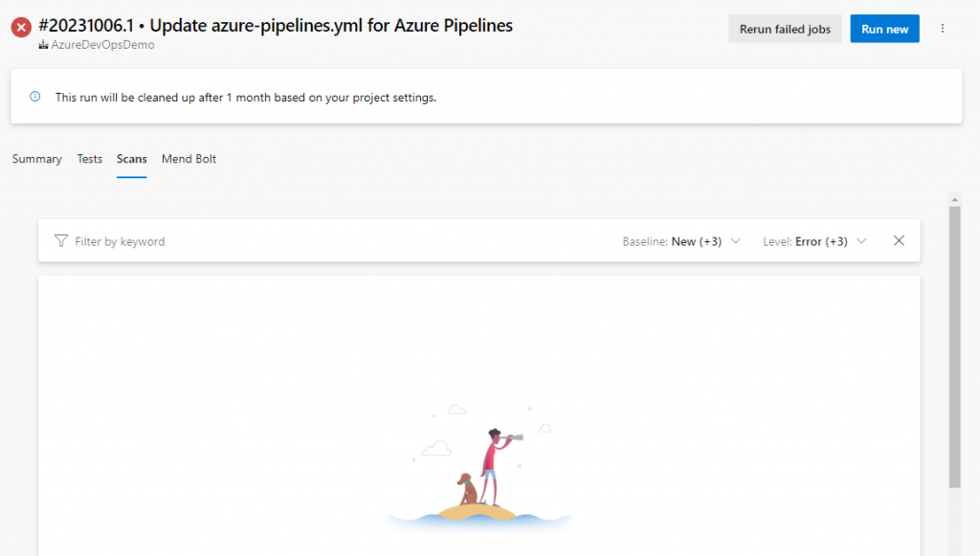
Task: Click the info icon in the cleanup banner
Action: [x=35, y=97]
